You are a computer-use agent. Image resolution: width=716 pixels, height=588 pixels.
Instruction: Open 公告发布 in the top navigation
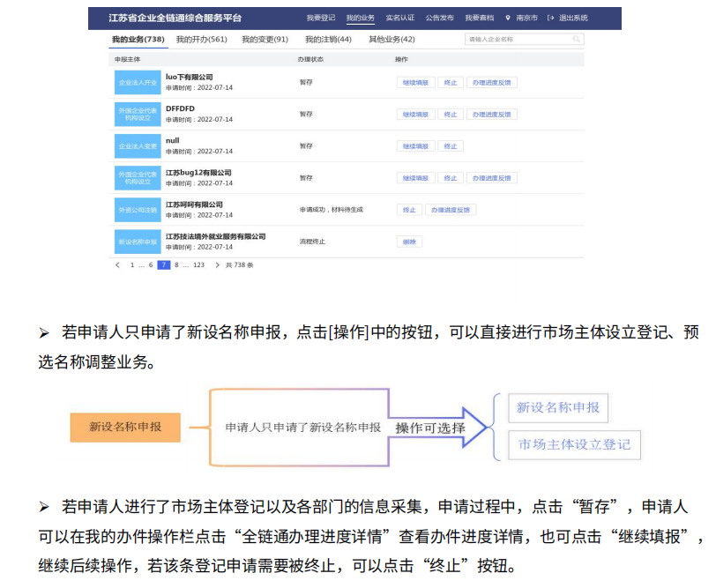440,18
